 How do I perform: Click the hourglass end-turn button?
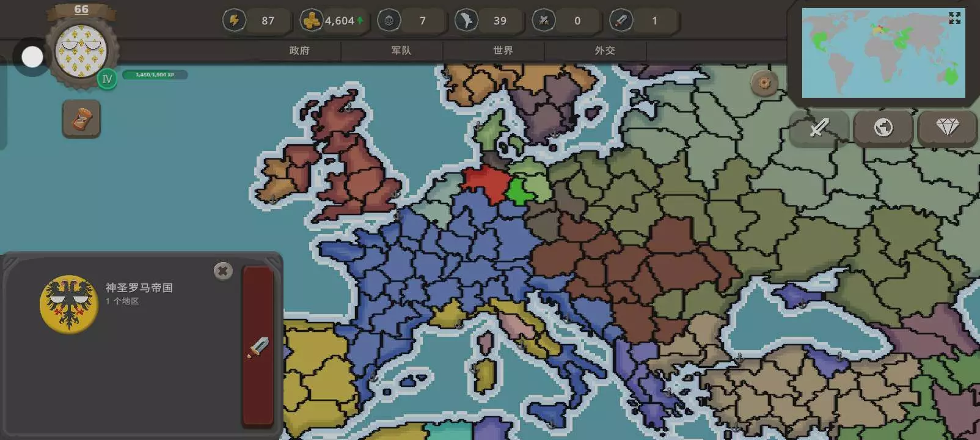coord(81,119)
